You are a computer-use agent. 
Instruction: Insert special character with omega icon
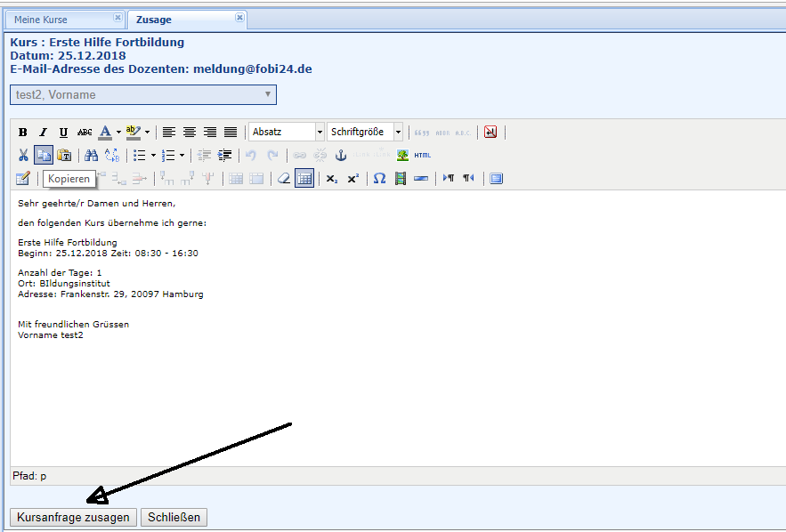(x=379, y=178)
